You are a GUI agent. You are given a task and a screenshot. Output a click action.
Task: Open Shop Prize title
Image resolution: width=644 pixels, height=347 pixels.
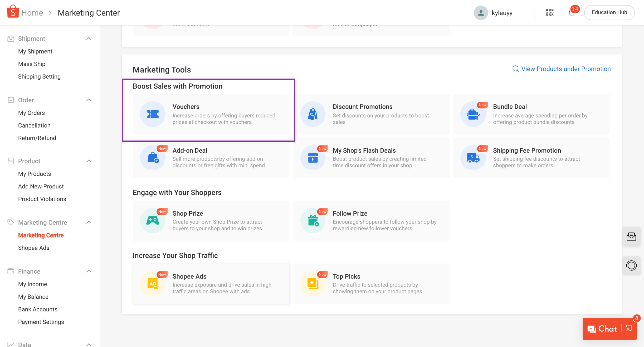coord(188,213)
